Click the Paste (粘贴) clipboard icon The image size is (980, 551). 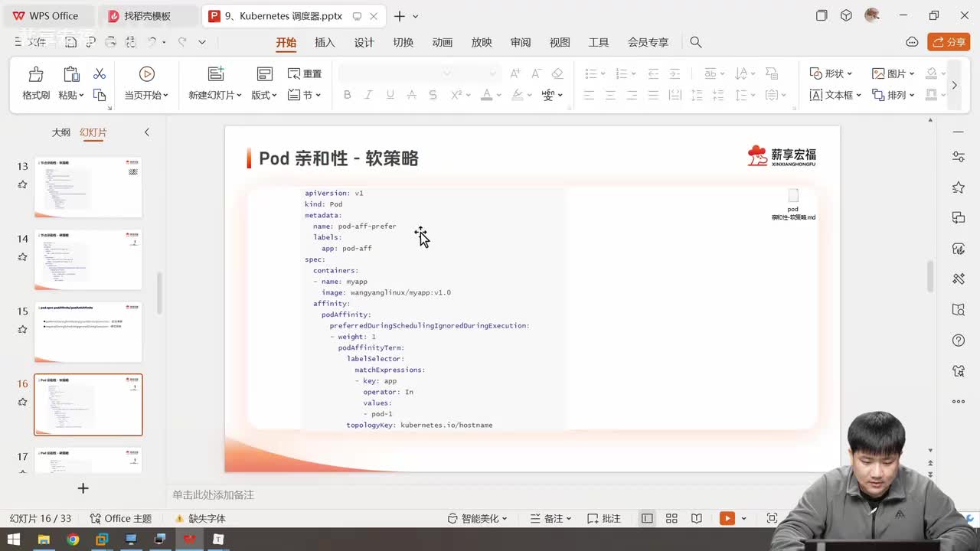[71, 74]
